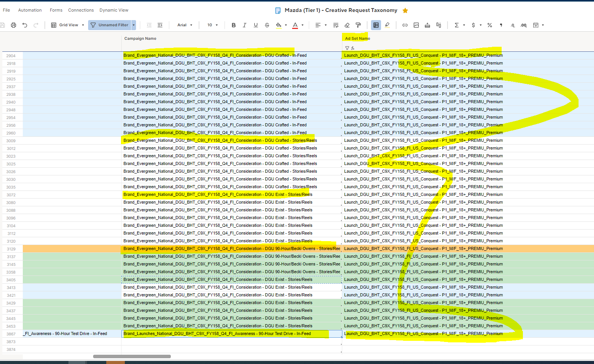Click the Undo arrow icon

point(25,25)
